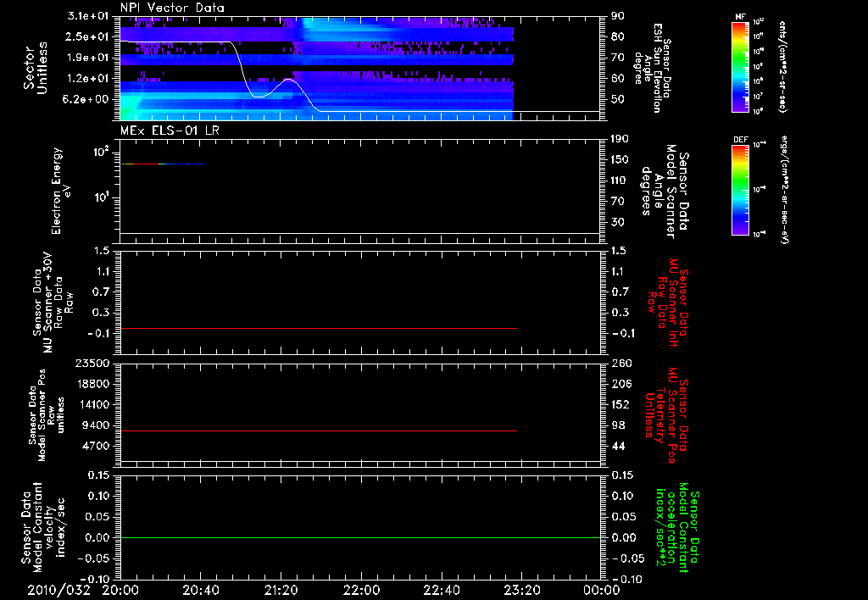Screen dimensions: 868x600
Task: Click the "9400" scanner position tick label
Action: click(x=96, y=425)
